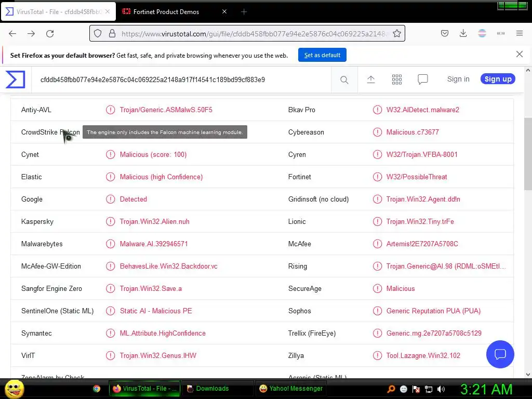Click the Cyren result W32/Trojan.VFBA-8001
Screen dimensions: 532x399
coord(422,155)
